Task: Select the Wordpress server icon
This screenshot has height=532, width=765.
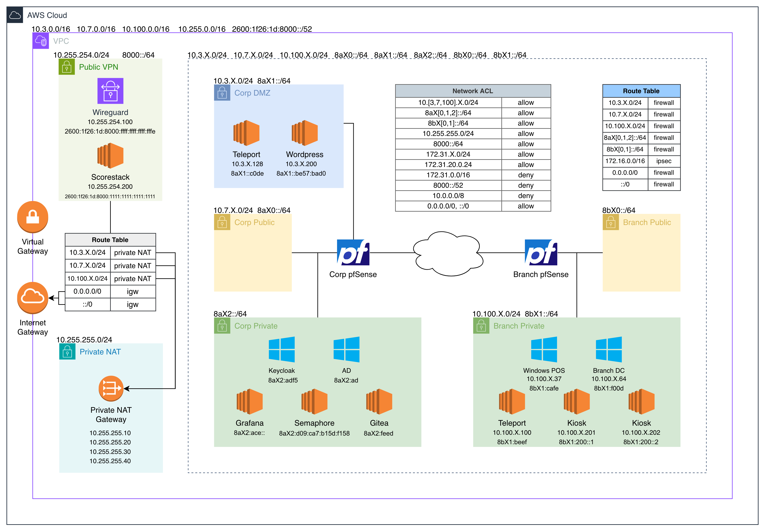Action: pyautogui.click(x=304, y=133)
